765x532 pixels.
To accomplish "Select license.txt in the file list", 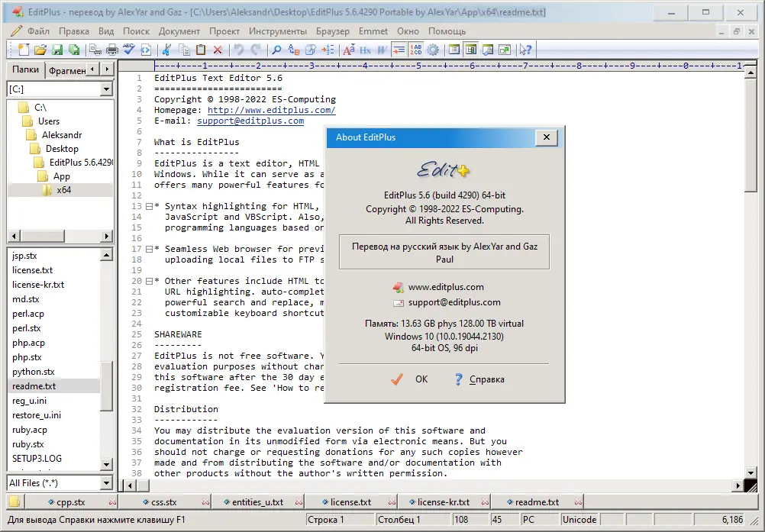I will pyautogui.click(x=32, y=270).
